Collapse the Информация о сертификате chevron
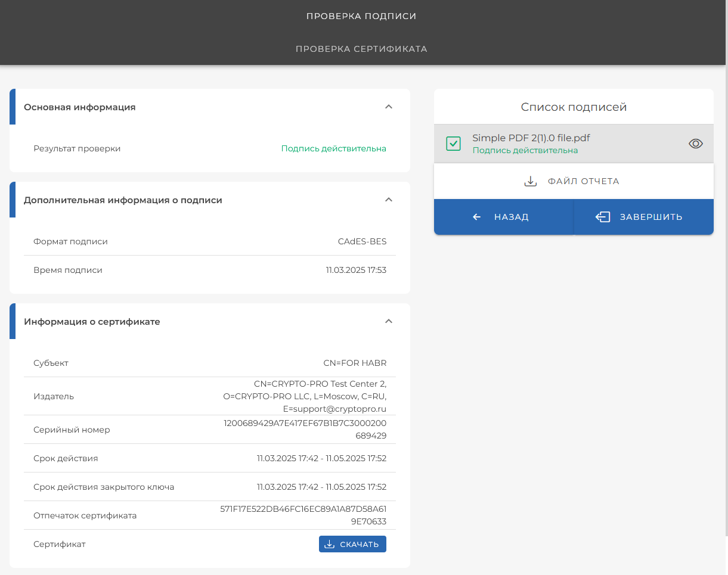This screenshot has height=575, width=728. pos(389,321)
